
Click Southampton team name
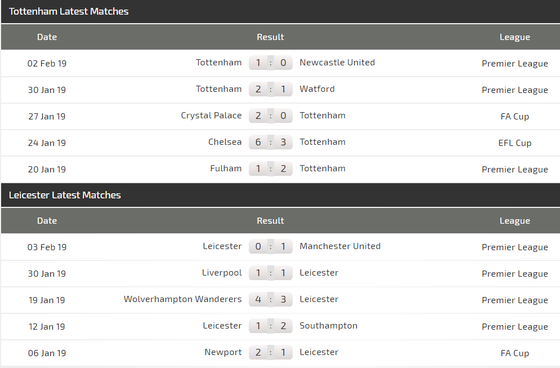click(x=328, y=326)
